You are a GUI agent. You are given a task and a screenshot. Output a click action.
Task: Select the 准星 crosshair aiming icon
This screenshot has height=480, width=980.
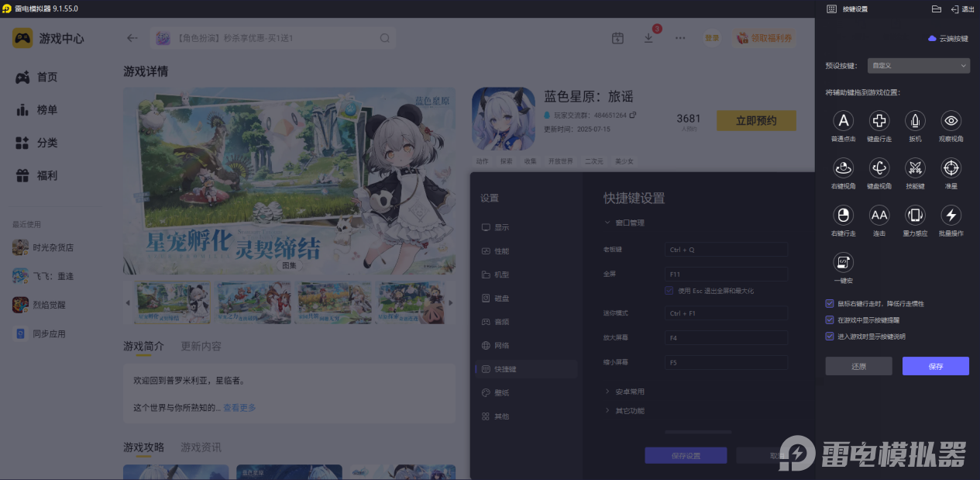point(951,169)
